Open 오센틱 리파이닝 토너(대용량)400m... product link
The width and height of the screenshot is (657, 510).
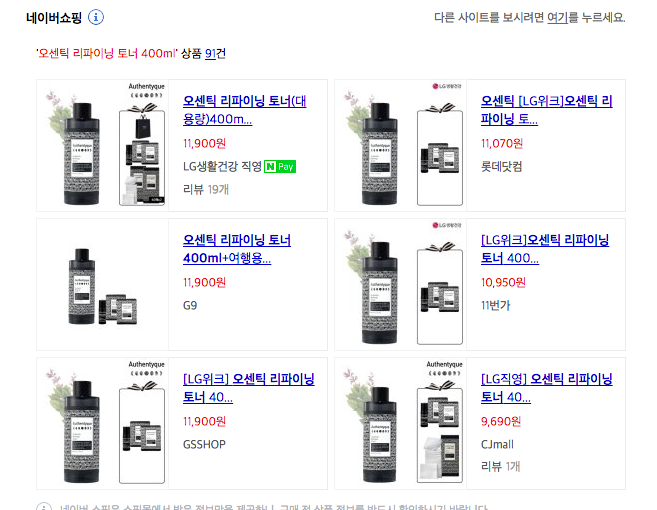[x=245, y=110]
